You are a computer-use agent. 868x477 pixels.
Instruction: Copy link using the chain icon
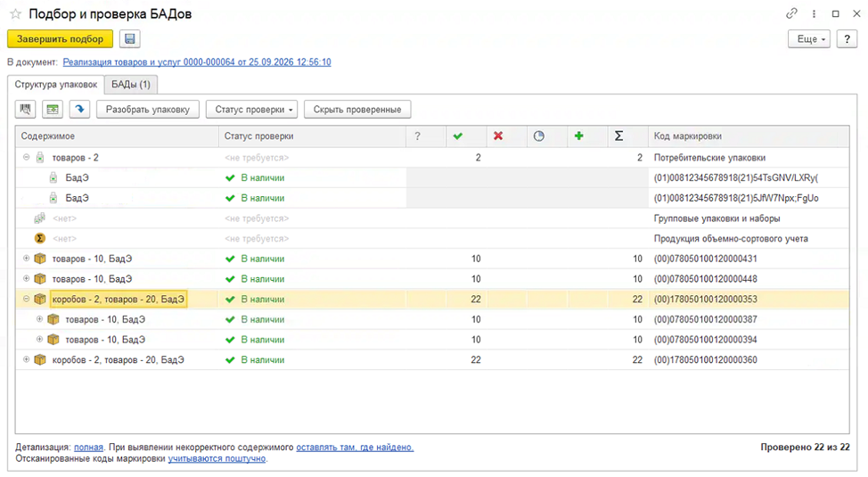[791, 13]
